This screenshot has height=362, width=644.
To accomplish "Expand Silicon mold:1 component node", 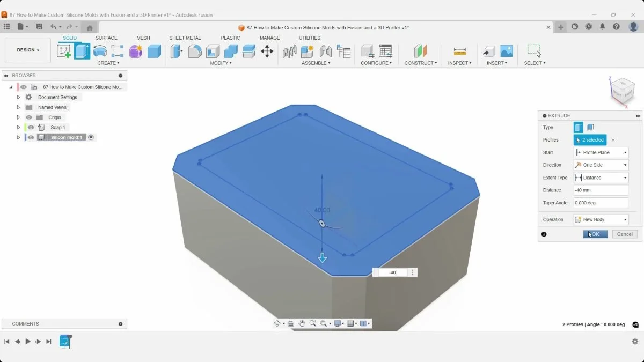I will 18,138.
